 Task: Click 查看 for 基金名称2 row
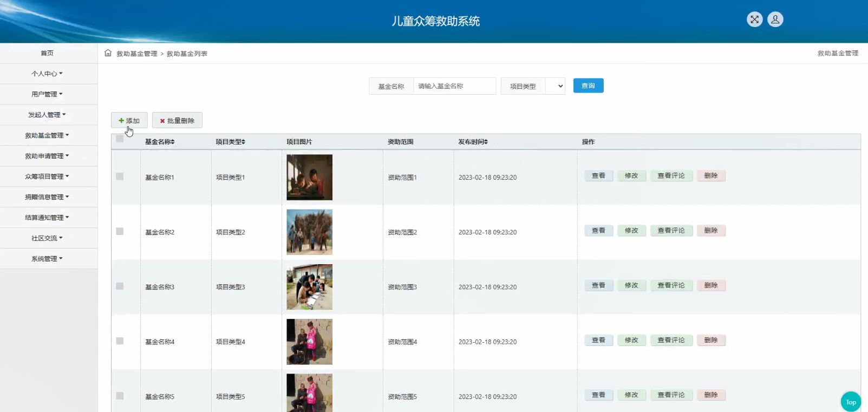pyautogui.click(x=598, y=231)
